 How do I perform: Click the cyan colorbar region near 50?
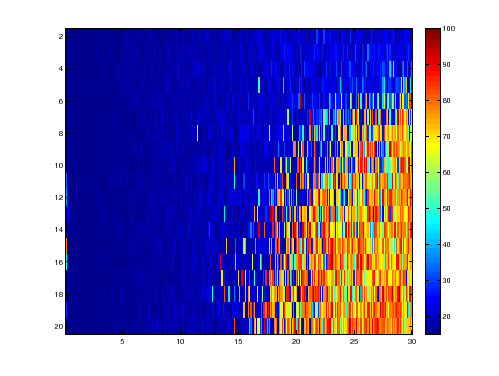pos(433,209)
